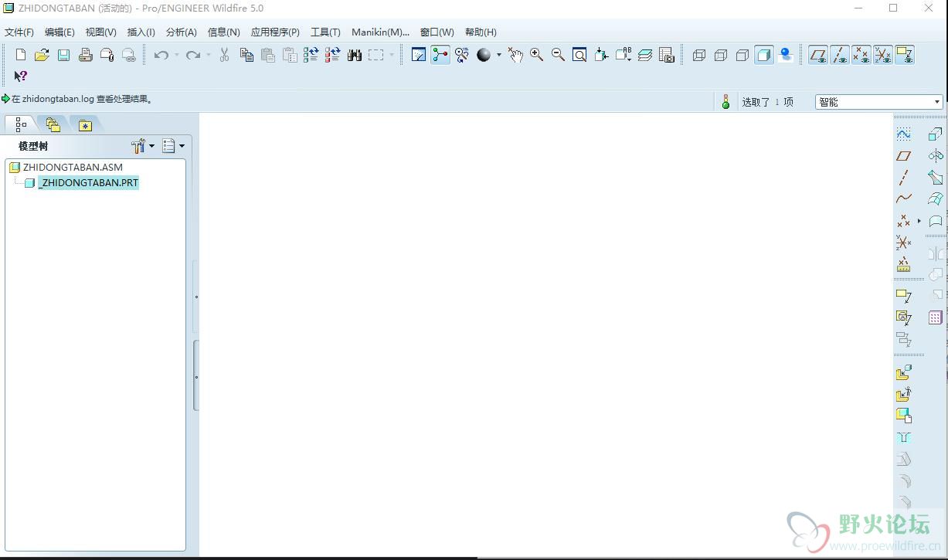Open the selection filter dropdown showing 智能
The width and height of the screenshot is (948, 560).
click(879, 102)
